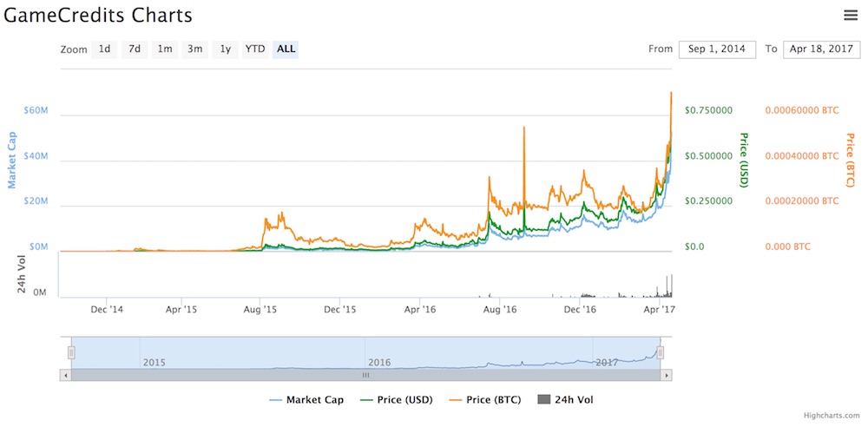Screen dimensions: 868x427
Task: Click the navigator scrollbar thumb grip
Action: (x=365, y=375)
